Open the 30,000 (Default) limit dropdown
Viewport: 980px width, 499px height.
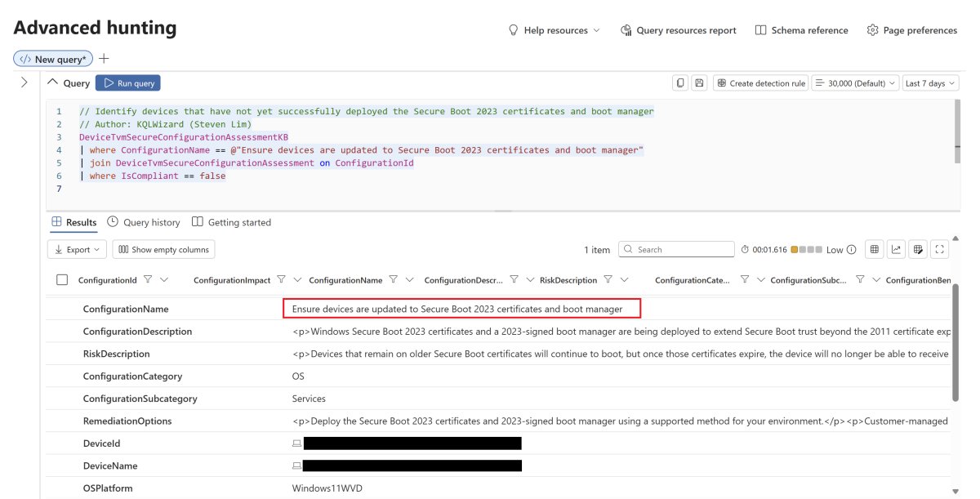pos(855,83)
